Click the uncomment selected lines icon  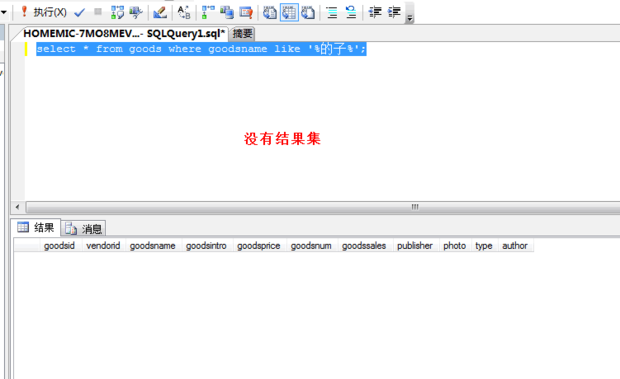(x=351, y=12)
